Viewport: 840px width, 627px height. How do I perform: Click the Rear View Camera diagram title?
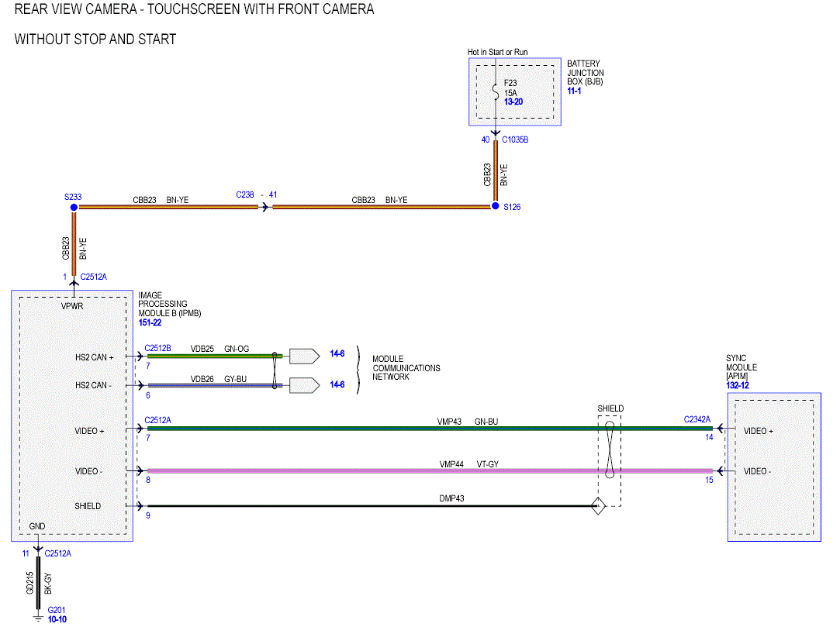point(194,9)
